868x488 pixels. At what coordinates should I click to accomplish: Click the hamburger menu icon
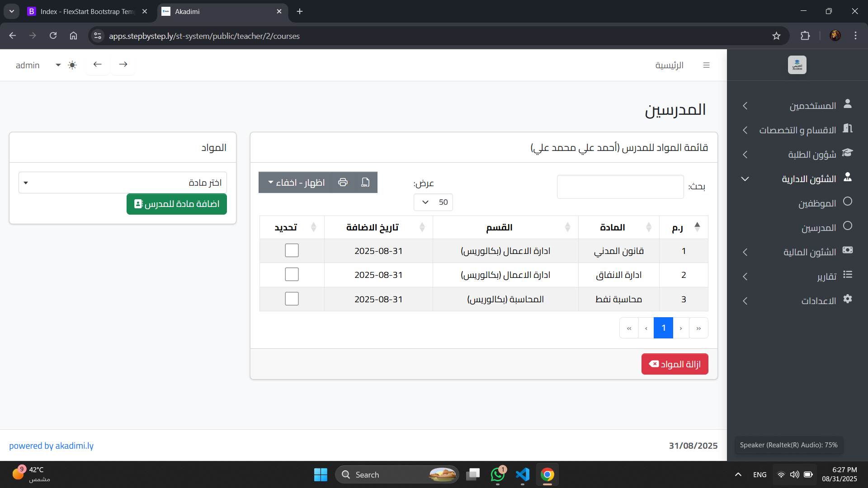706,65
